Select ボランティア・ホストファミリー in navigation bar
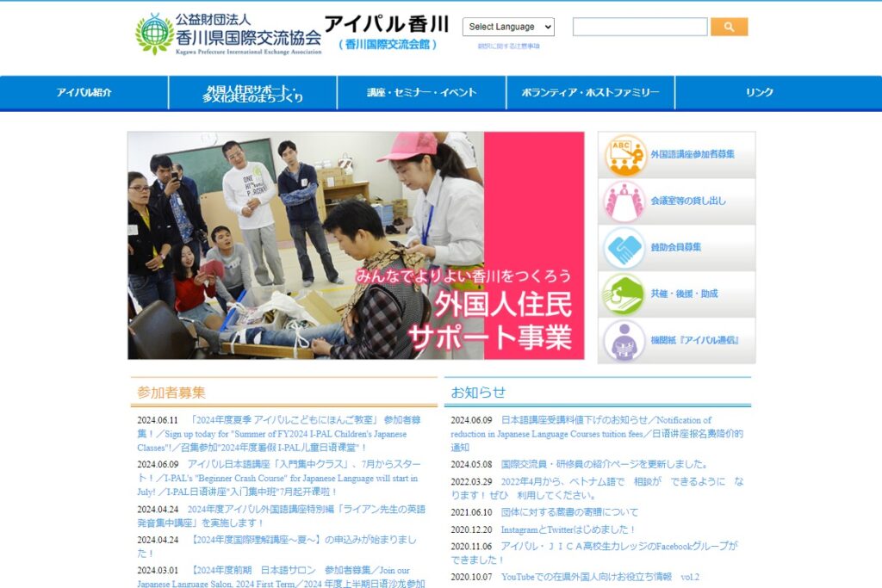 click(590, 93)
